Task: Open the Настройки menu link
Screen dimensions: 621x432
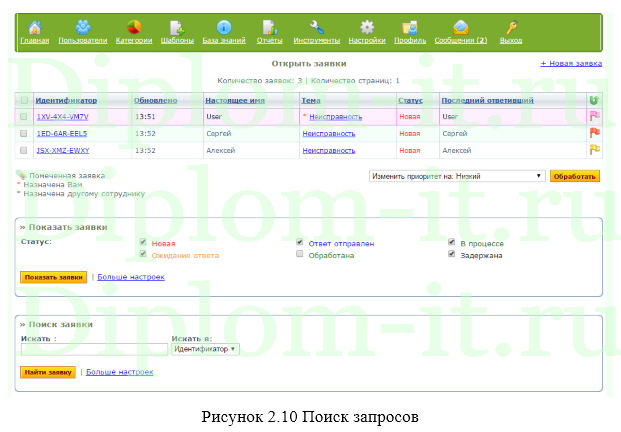Action: tap(367, 40)
